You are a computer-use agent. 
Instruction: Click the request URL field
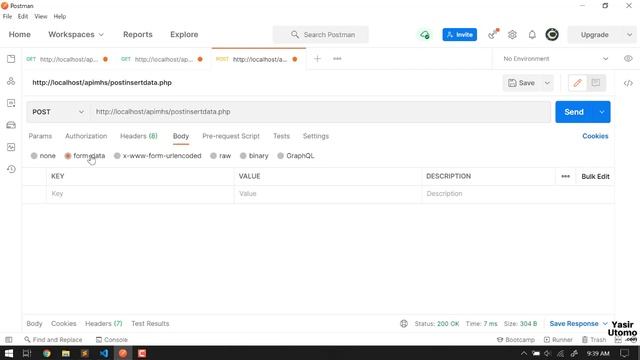(320, 112)
